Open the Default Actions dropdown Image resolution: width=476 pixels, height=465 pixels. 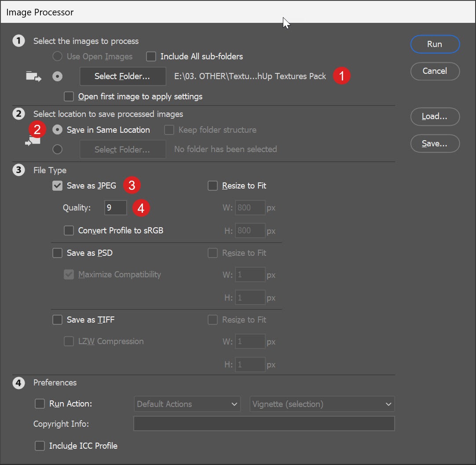tap(187, 404)
